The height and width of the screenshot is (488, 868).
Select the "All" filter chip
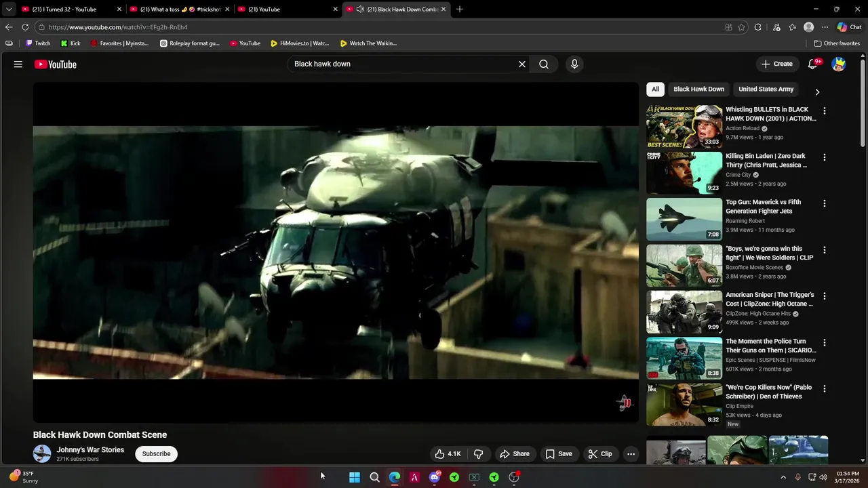click(655, 89)
